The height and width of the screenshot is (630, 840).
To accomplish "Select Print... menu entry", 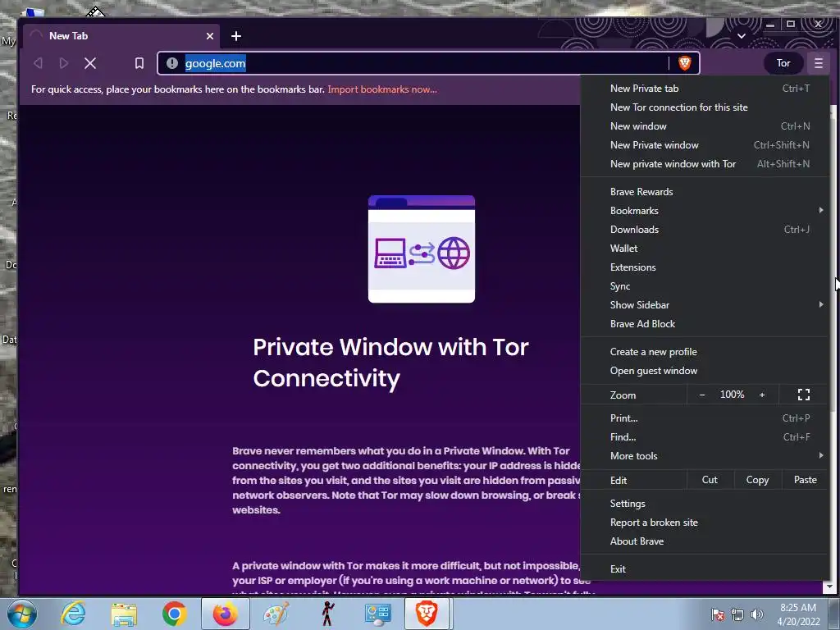I will click(705, 418).
